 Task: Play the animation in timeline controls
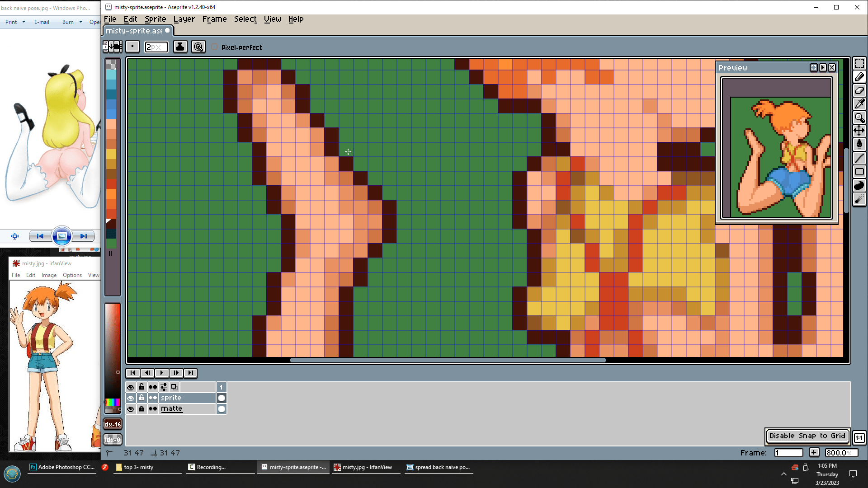tap(161, 373)
